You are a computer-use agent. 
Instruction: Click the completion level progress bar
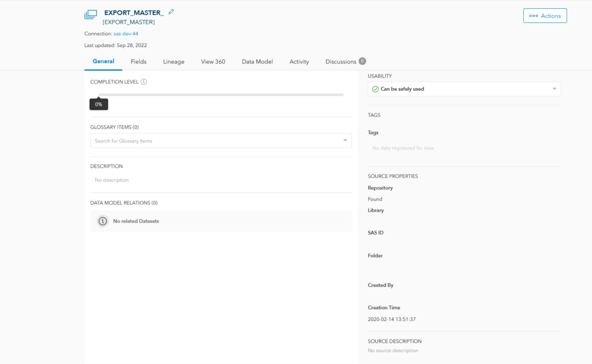[x=221, y=95]
